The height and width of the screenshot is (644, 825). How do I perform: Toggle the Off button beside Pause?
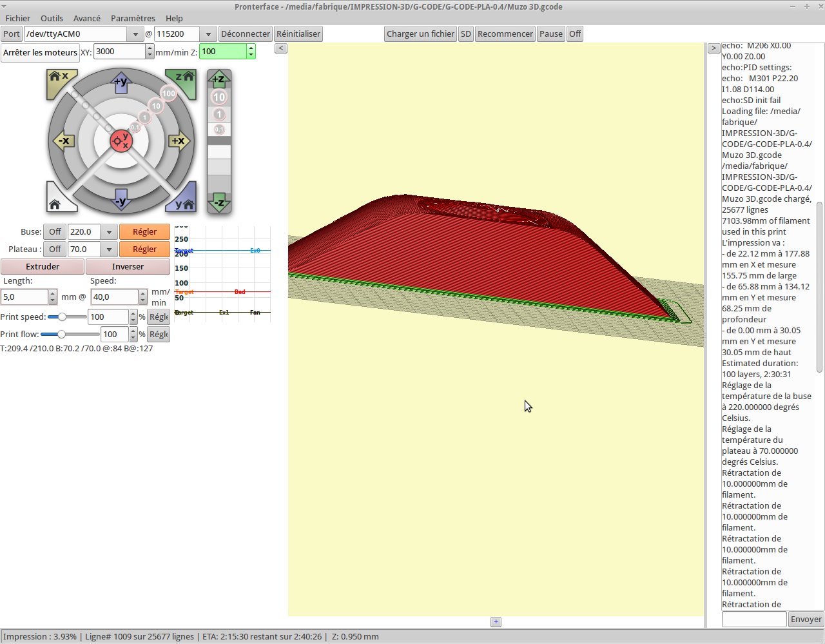(x=575, y=34)
